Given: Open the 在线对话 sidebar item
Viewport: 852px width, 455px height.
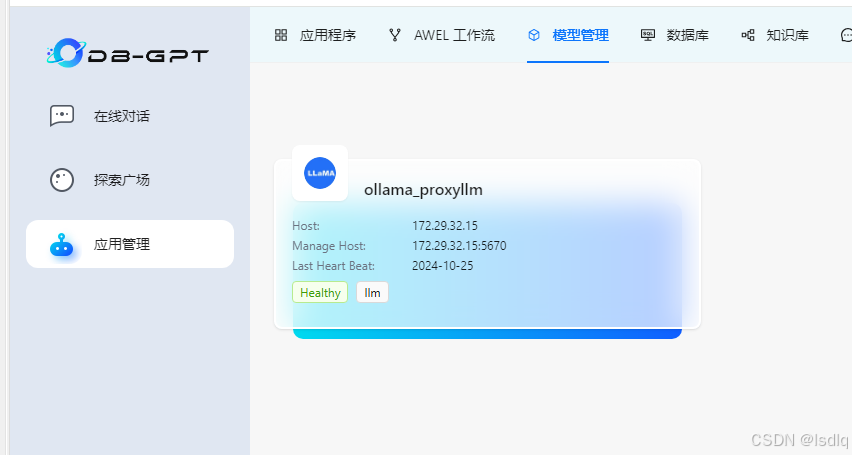Looking at the screenshot, I should pyautogui.click(x=130, y=116).
